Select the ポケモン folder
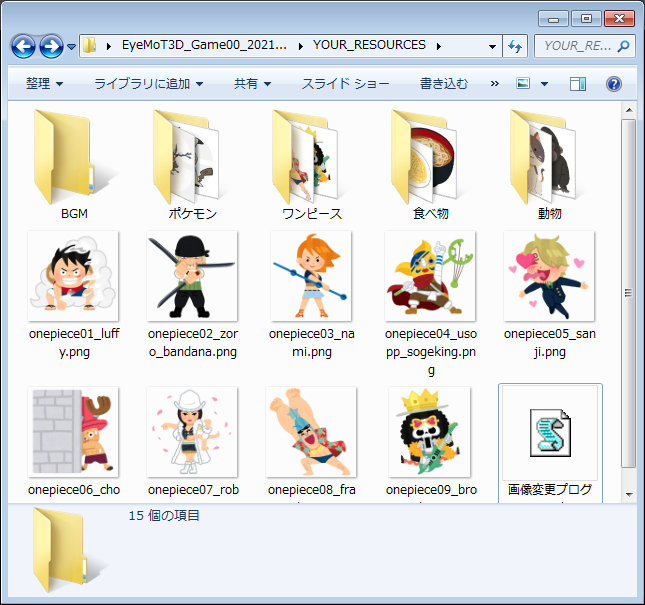This screenshot has height=605, width=645. tap(187, 156)
